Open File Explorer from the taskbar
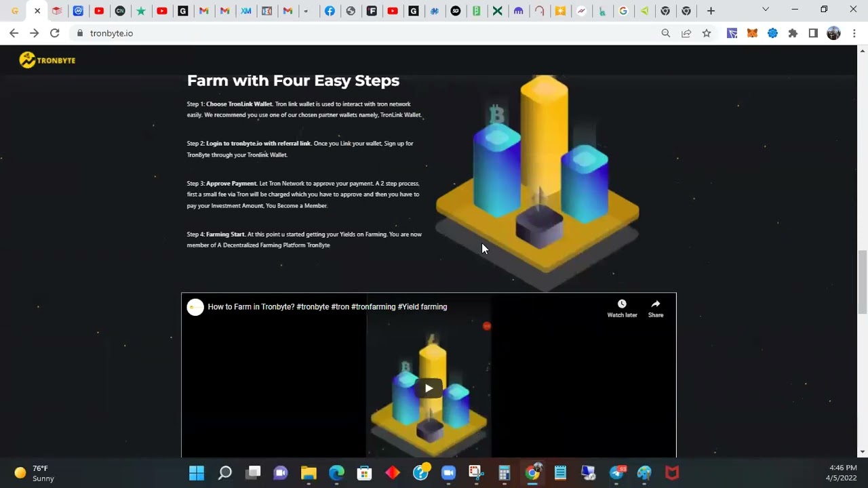The height and width of the screenshot is (488, 868). (x=309, y=473)
